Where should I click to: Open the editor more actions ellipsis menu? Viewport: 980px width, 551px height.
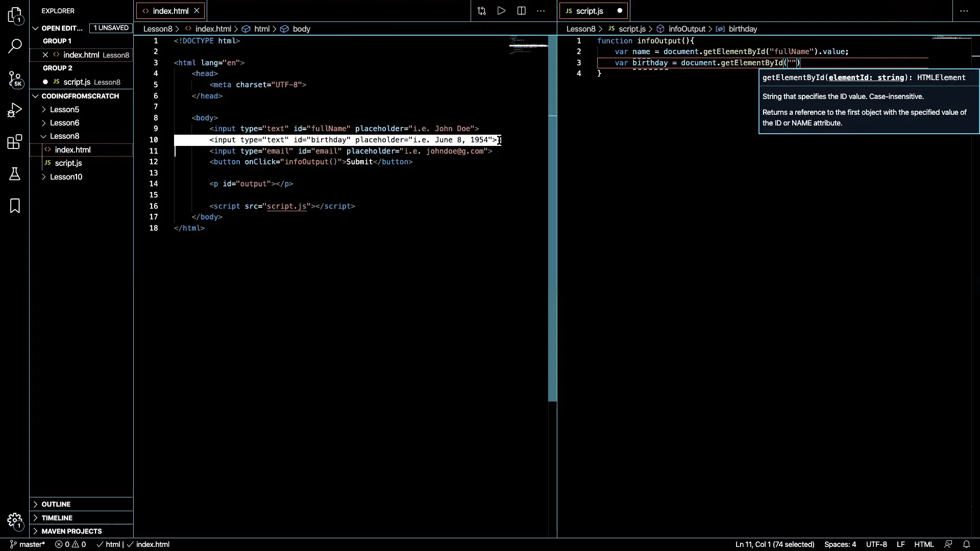pyautogui.click(x=541, y=11)
